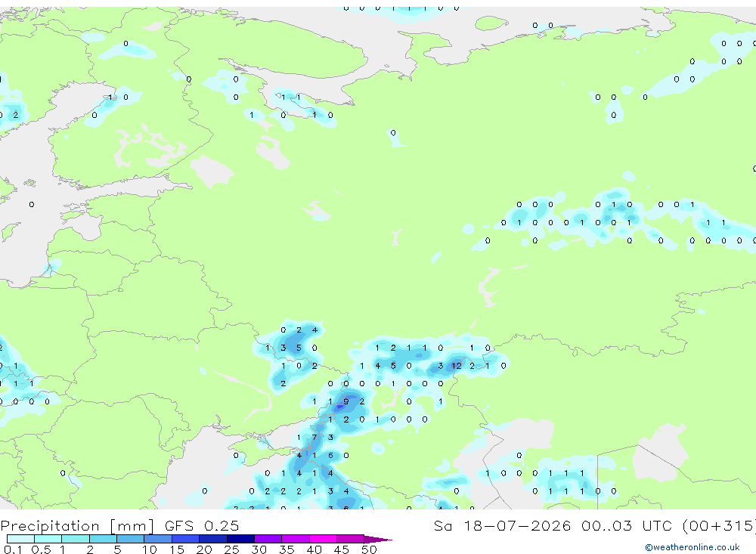Click the legend label "20"
756x554 pixels.
pos(204,549)
